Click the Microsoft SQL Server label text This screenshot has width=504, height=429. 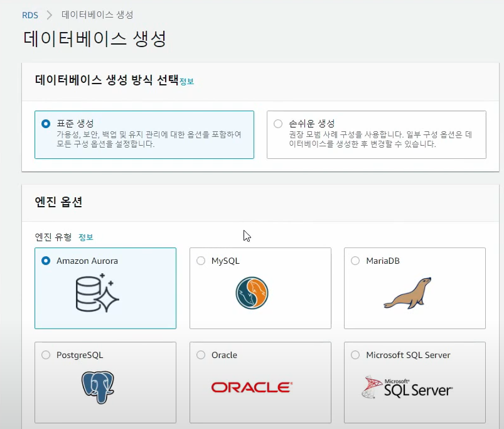pos(408,355)
